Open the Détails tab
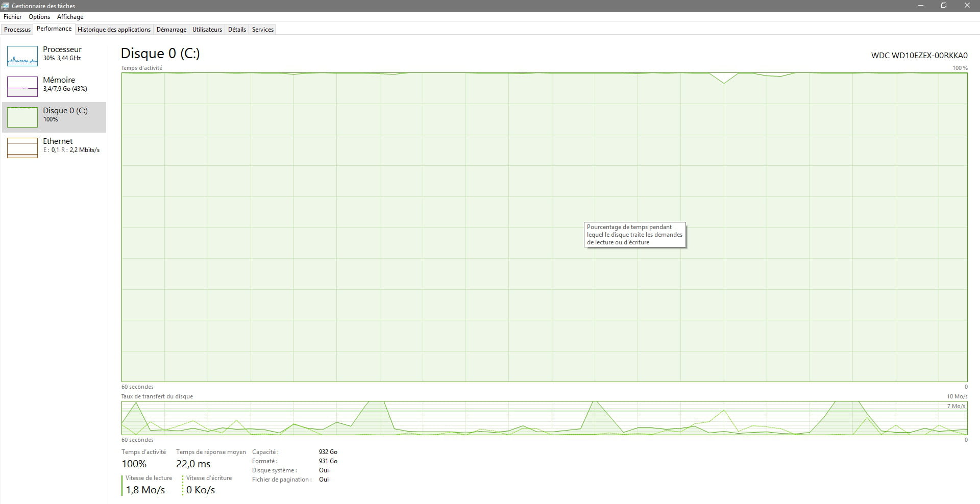This screenshot has width=980, height=504. 237,30
